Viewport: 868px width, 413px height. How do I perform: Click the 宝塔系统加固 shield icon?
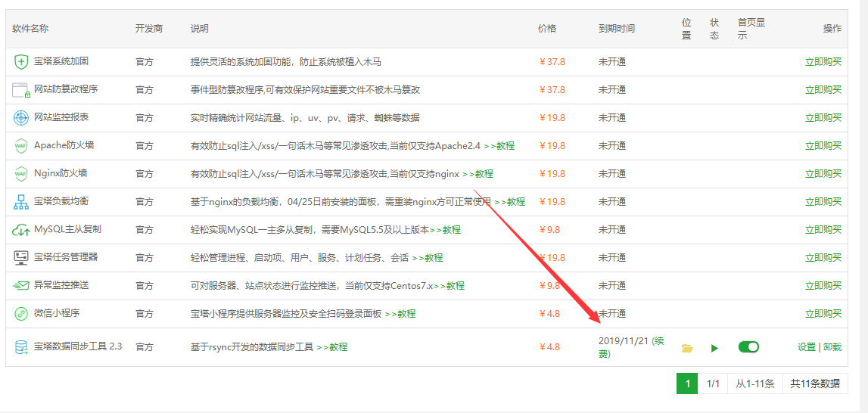click(x=20, y=62)
